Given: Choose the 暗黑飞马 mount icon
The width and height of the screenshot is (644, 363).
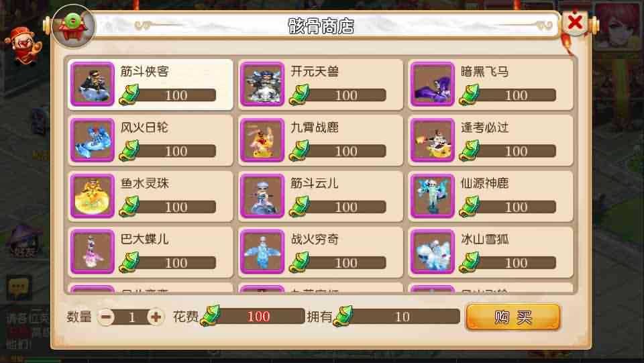Looking at the screenshot, I should coord(432,84).
